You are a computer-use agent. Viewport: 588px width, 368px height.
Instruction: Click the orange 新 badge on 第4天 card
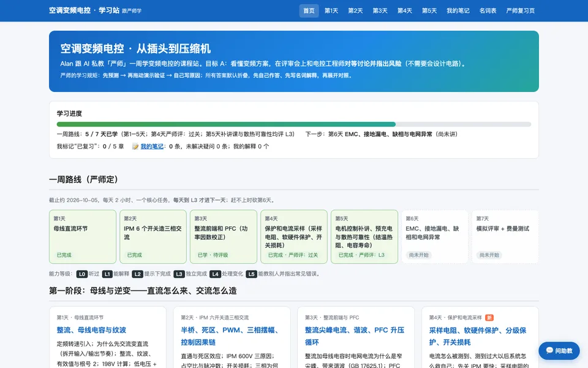[489, 318]
